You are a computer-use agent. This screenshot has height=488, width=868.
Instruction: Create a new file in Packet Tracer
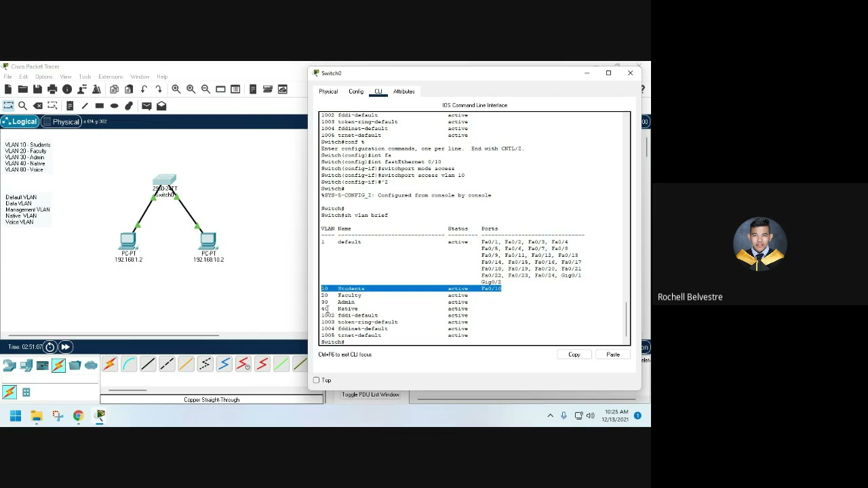7,89
